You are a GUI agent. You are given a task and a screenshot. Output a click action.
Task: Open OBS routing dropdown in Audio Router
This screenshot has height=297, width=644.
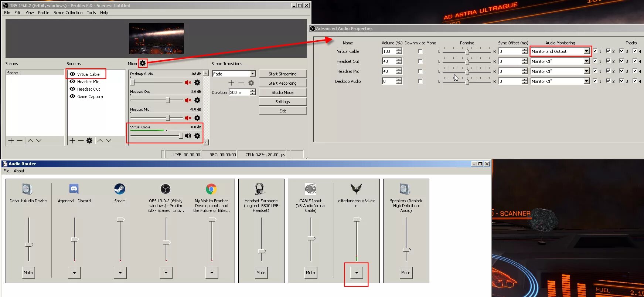[x=166, y=273]
